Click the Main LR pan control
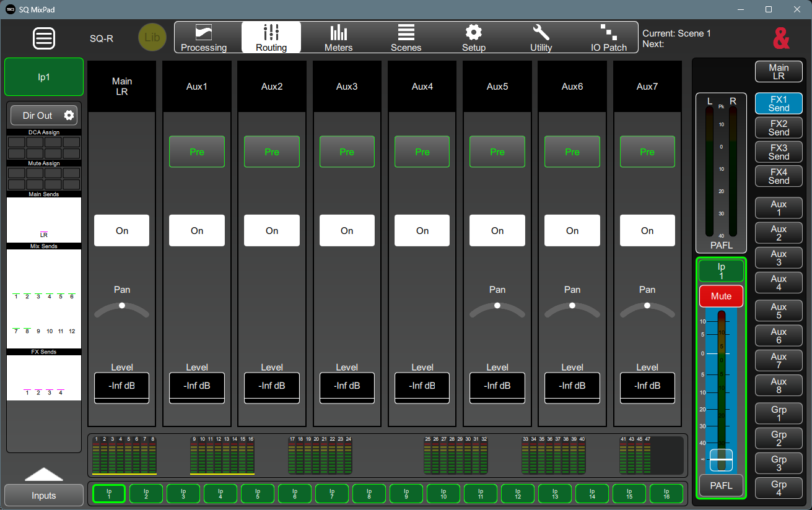This screenshot has width=812, height=510. pyautogui.click(x=122, y=309)
